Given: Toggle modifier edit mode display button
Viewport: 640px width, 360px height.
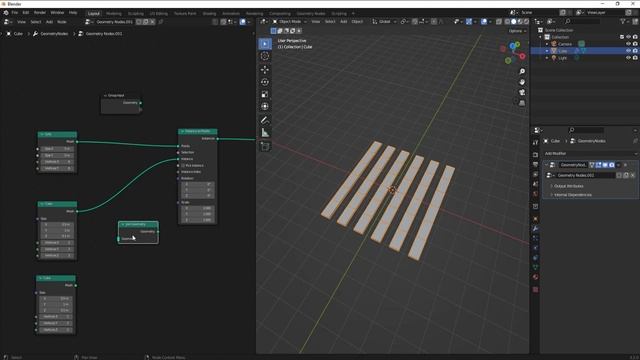Looking at the screenshot, I should click(x=598, y=165).
